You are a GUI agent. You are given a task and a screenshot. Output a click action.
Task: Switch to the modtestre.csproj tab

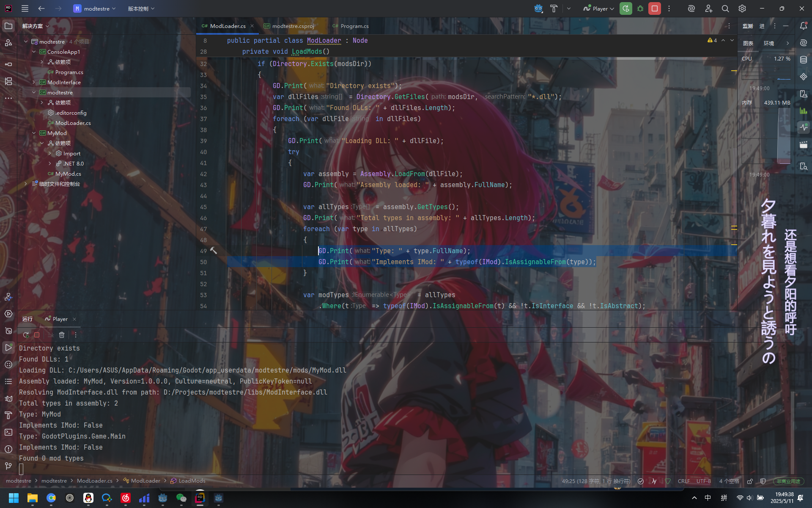[x=289, y=26]
